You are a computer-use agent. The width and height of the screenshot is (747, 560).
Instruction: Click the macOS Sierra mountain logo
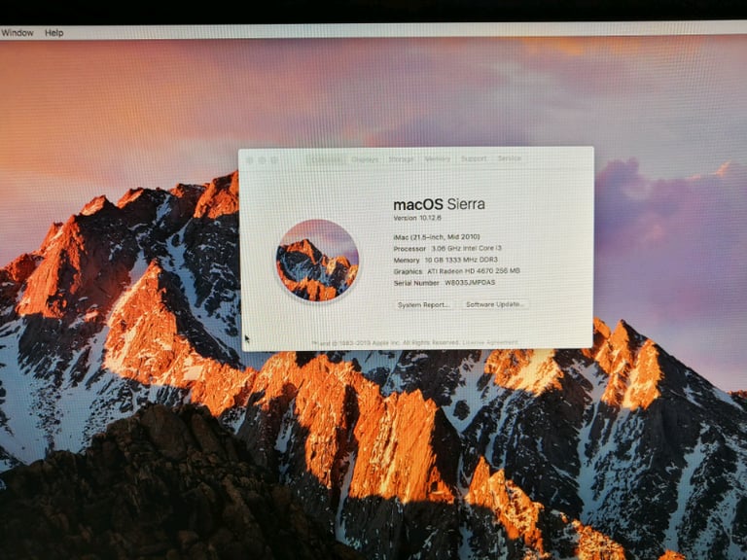point(317,260)
